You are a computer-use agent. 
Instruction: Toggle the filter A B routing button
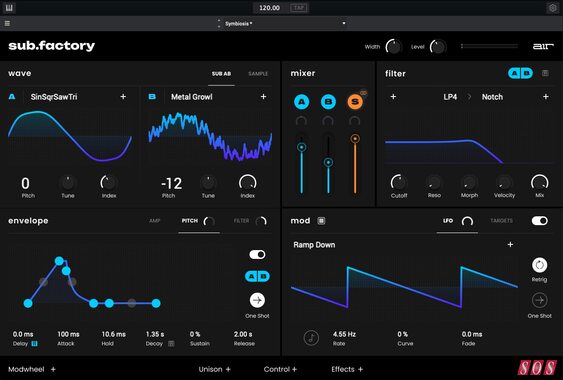tap(520, 73)
